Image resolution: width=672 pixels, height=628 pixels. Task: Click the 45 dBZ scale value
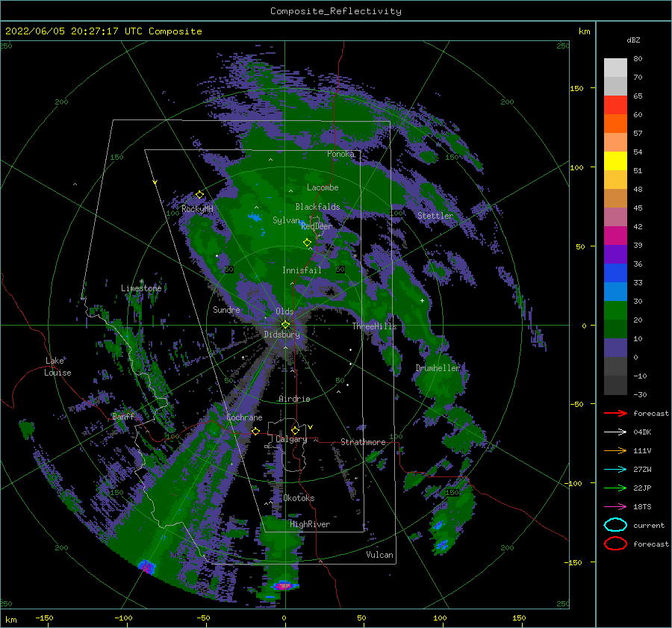[638, 208]
